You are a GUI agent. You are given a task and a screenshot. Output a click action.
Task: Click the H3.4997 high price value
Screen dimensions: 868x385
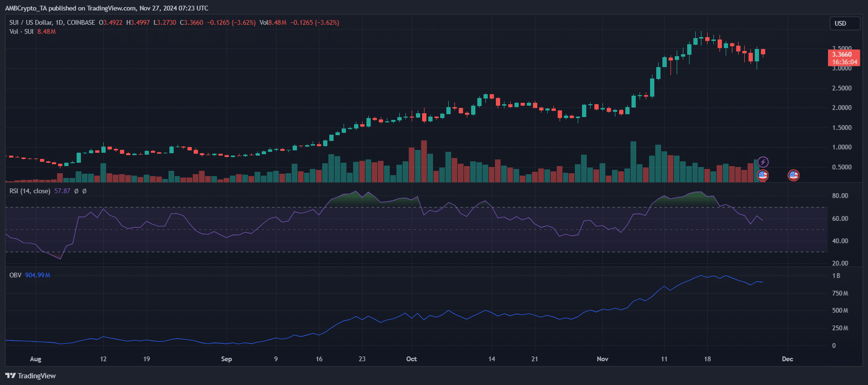138,22
